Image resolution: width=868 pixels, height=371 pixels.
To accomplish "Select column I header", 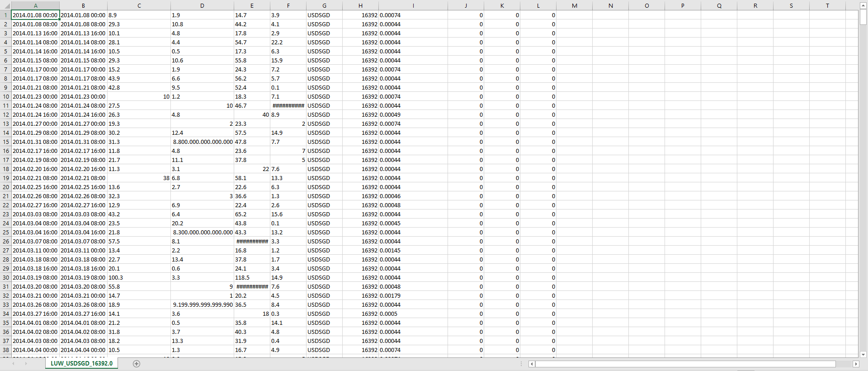I will pyautogui.click(x=413, y=6).
